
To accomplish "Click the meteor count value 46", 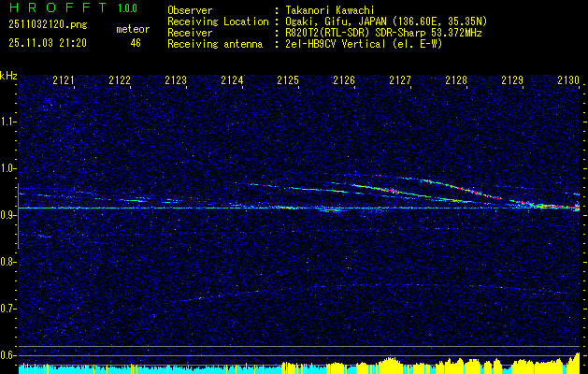I will (136, 43).
